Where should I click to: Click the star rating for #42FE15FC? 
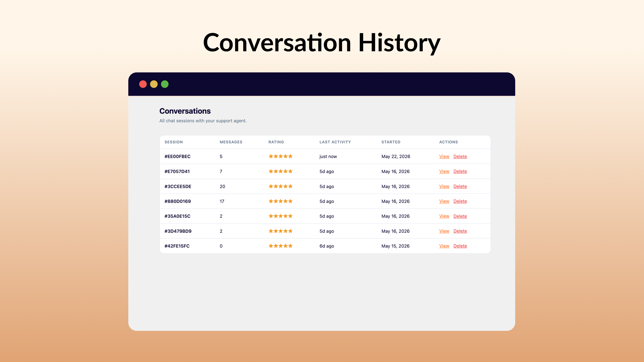click(x=280, y=246)
